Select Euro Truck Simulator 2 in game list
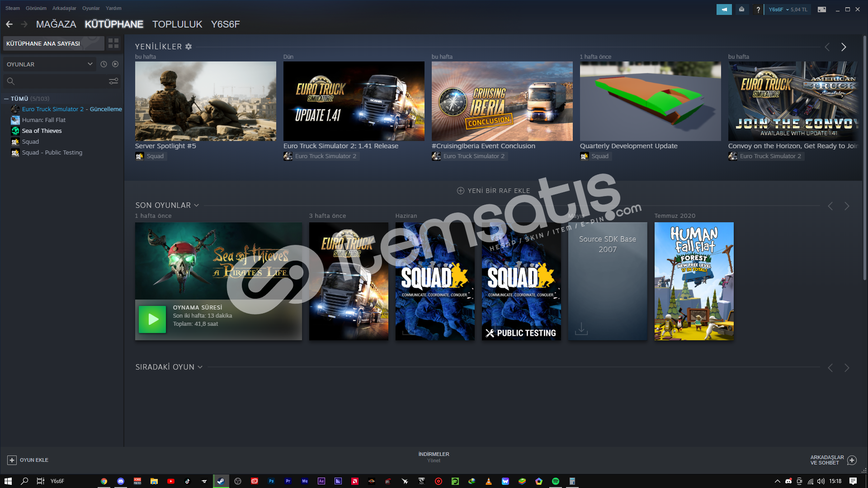The width and height of the screenshot is (868, 488). [66, 109]
